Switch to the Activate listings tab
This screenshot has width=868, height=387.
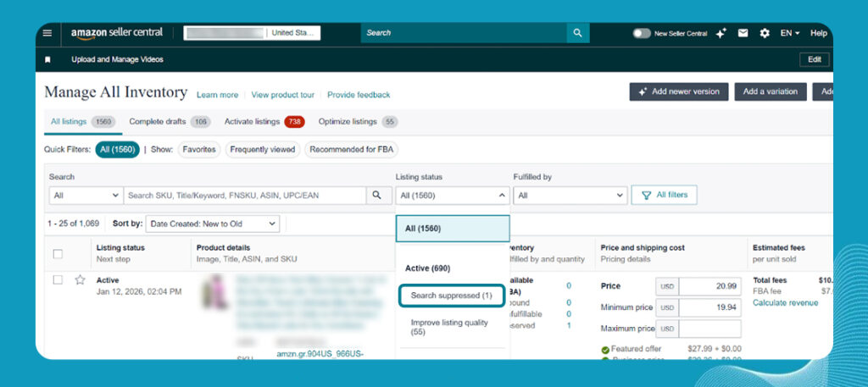(x=251, y=121)
